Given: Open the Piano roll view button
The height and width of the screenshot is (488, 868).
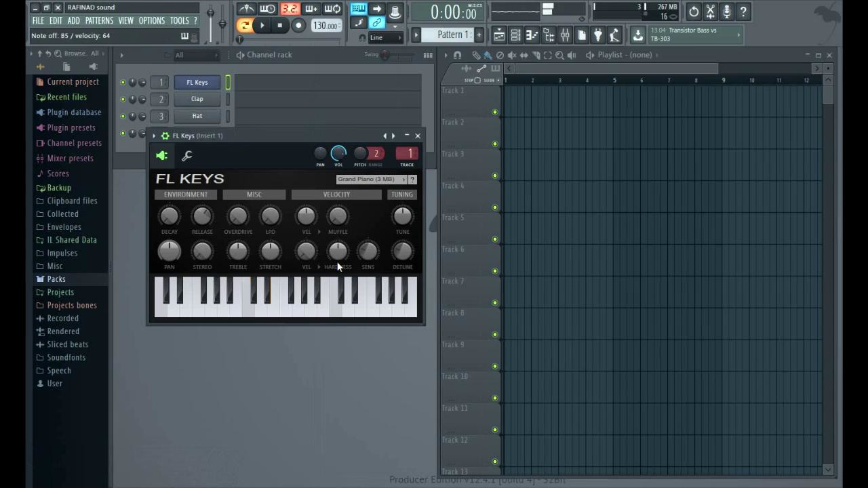Looking at the screenshot, I should click(x=532, y=35).
